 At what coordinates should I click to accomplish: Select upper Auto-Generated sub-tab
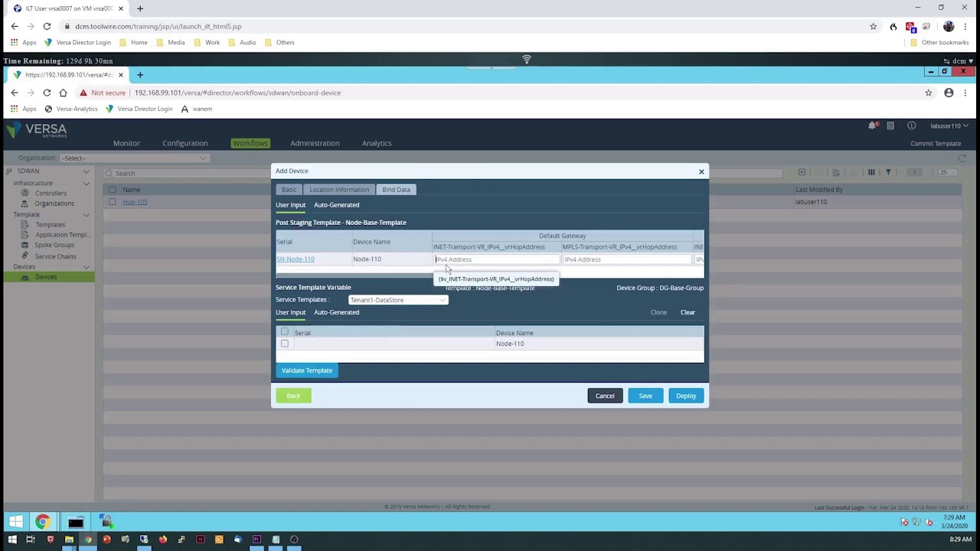[336, 205]
